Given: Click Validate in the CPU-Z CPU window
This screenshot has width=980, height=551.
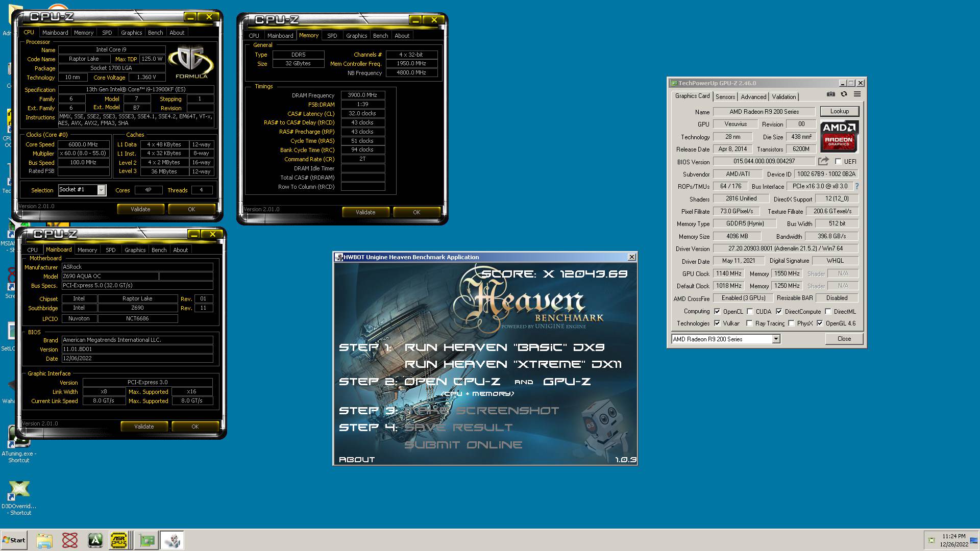Looking at the screenshot, I should click(x=140, y=209).
